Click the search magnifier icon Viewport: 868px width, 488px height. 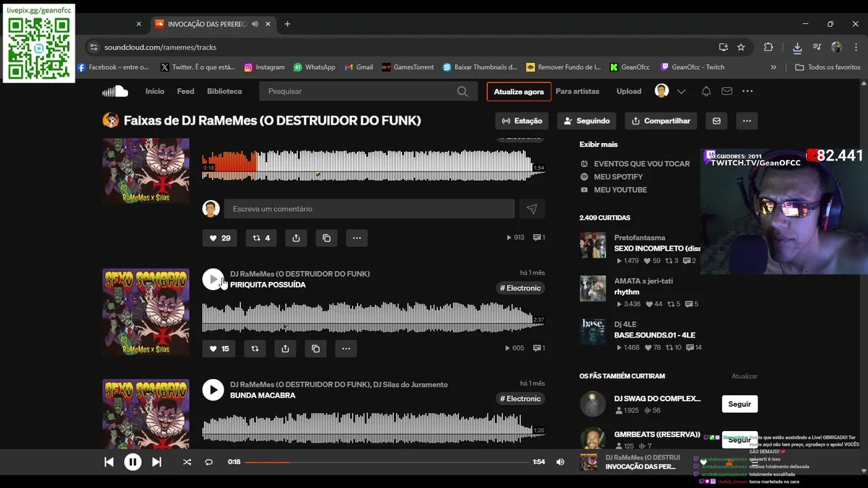tap(462, 91)
